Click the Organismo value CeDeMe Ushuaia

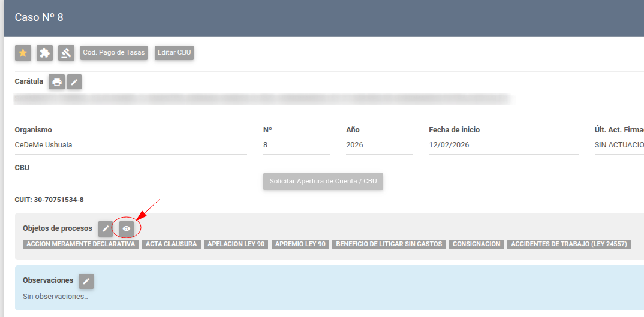coord(44,145)
